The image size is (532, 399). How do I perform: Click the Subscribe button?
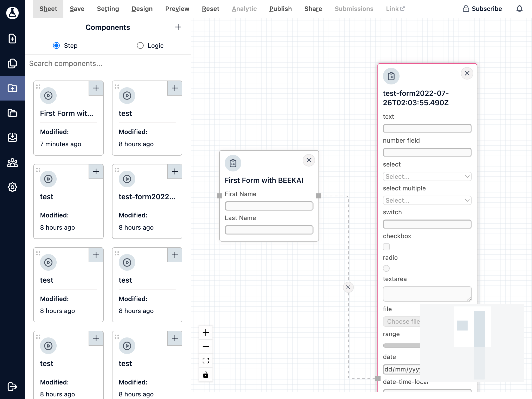[x=482, y=9]
